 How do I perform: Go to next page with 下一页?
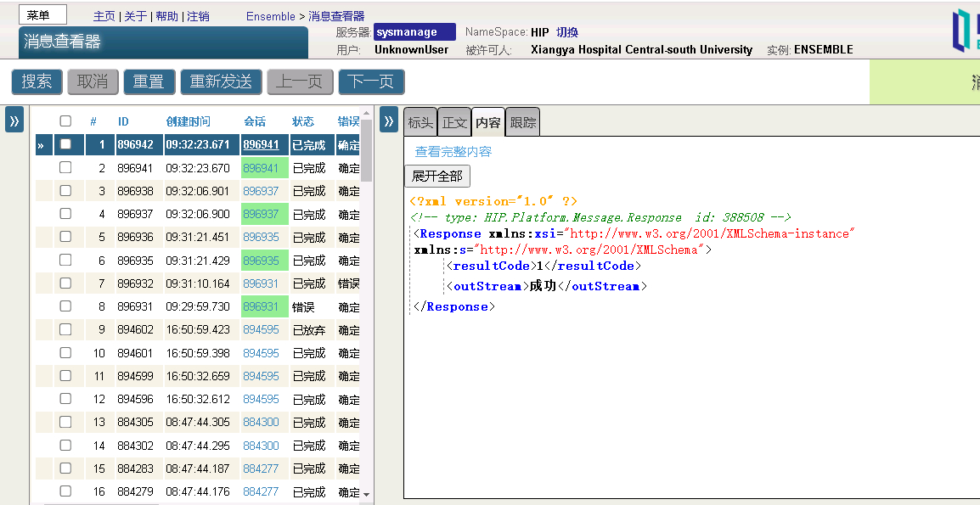click(x=371, y=81)
